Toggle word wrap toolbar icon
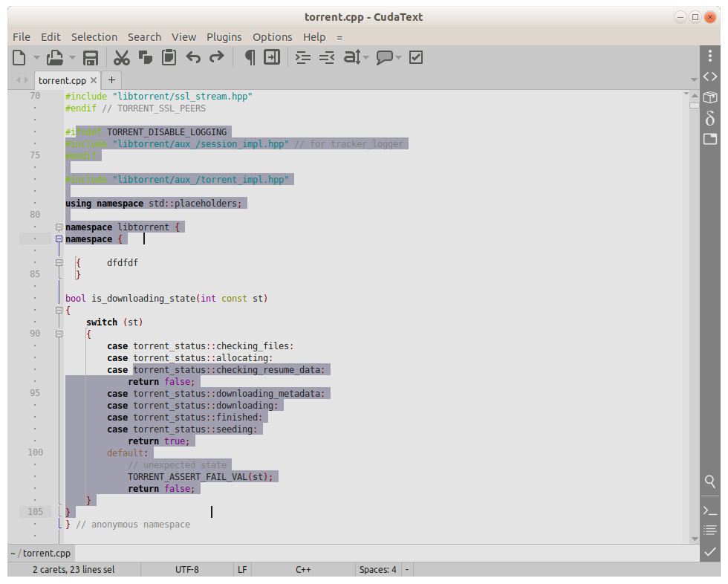 coord(272,57)
